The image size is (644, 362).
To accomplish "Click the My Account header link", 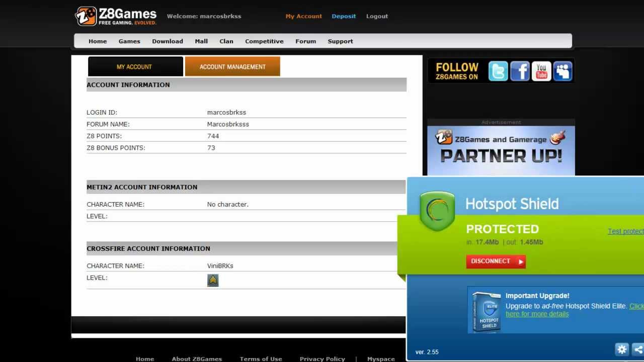I will click(x=303, y=16).
